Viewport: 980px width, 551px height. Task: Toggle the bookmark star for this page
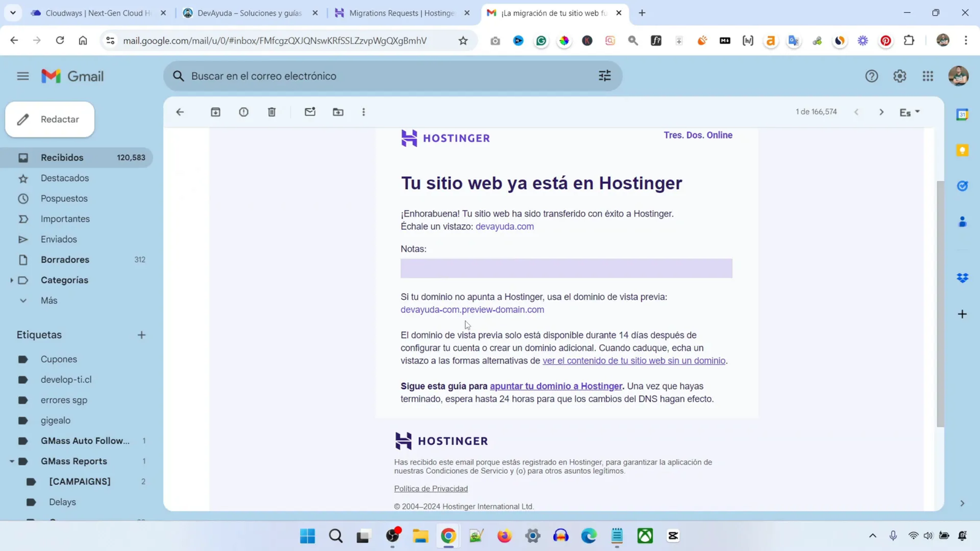463,40
